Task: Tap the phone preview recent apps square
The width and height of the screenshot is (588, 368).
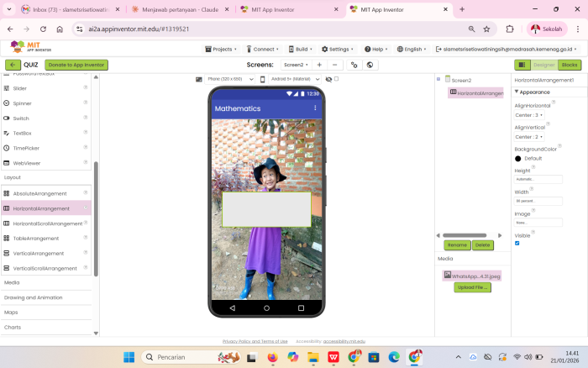Action: (301, 308)
